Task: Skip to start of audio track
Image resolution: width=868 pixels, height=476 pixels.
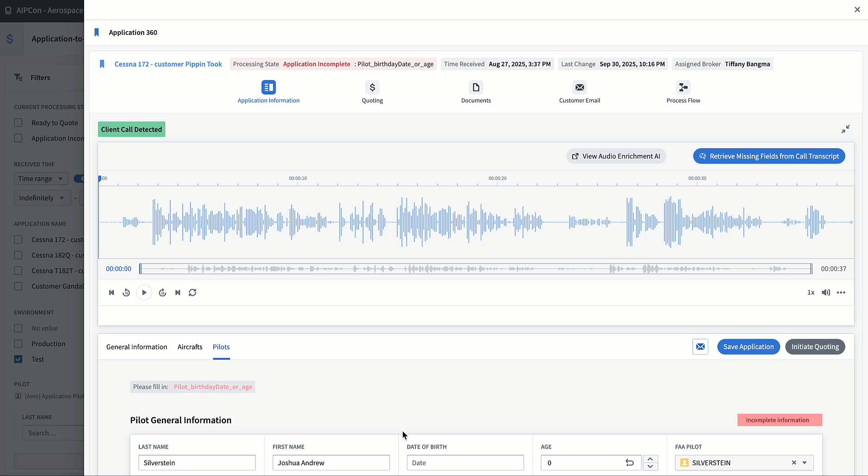Action: pyautogui.click(x=112, y=293)
